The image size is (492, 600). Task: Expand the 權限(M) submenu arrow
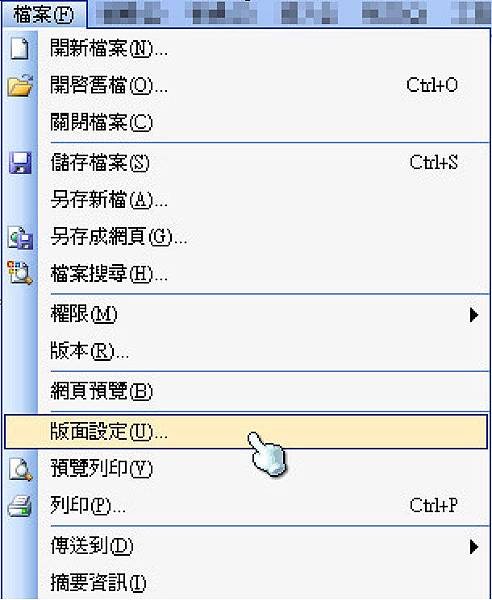474,315
